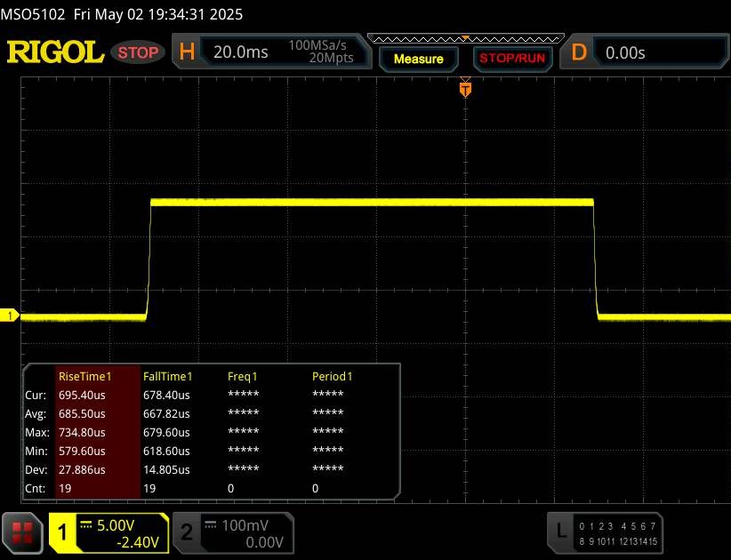Click the RIGOL logo
The height and width of the screenshot is (560, 731).
[x=55, y=52]
